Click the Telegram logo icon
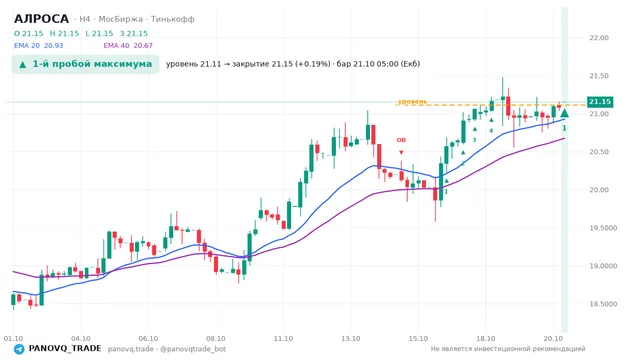 click(x=19, y=349)
